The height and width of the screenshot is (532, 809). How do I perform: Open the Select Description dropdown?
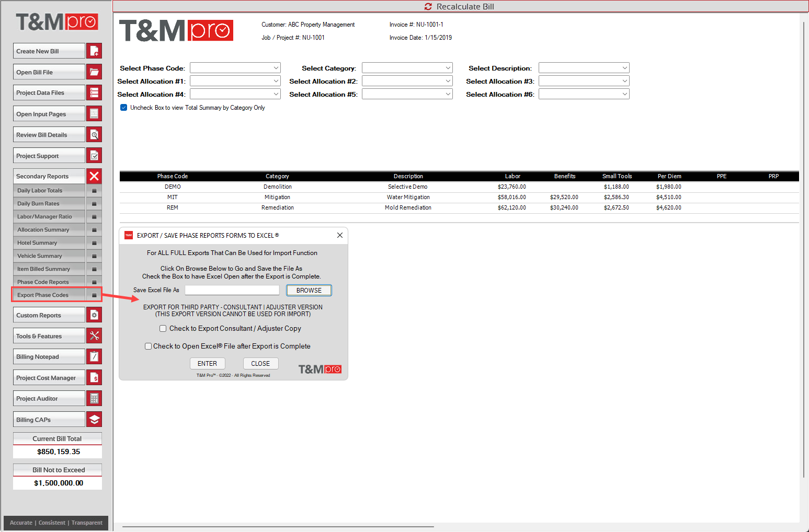pyautogui.click(x=584, y=68)
